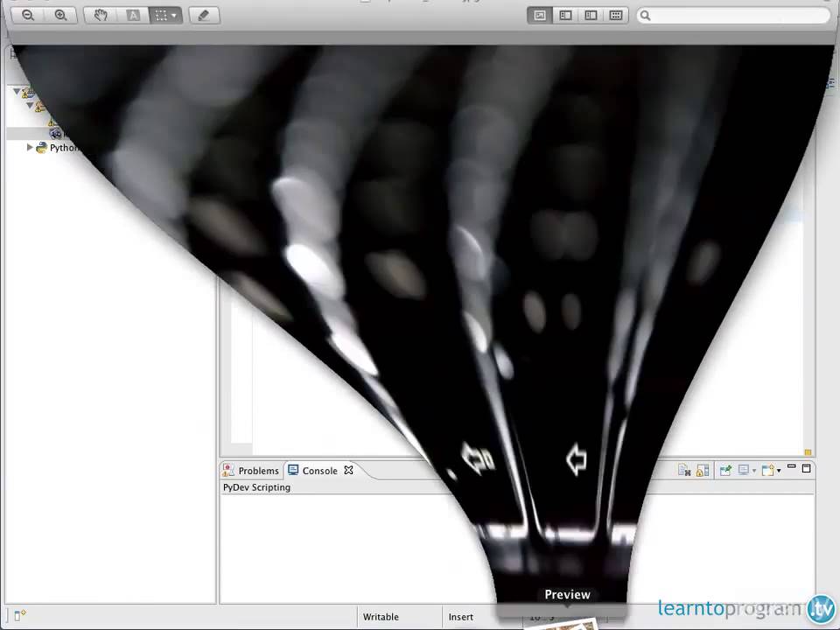Expand the Python interpreter node in explorer
Image resolution: width=840 pixels, height=630 pixels.
click(30, 147)
